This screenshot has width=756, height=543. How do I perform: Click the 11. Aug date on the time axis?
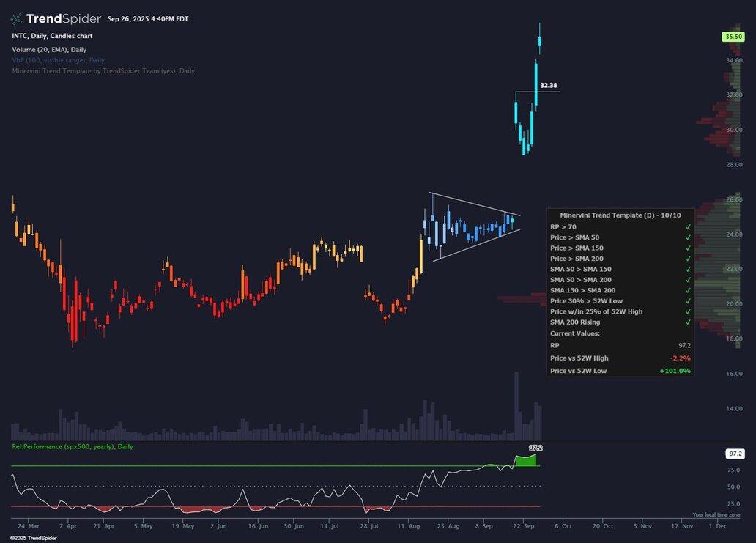(409, 526)
